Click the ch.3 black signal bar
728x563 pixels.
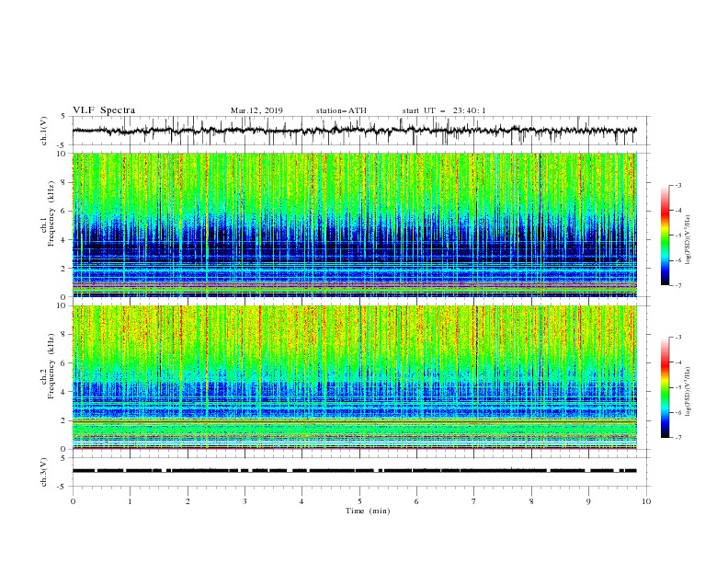point(354,471)
